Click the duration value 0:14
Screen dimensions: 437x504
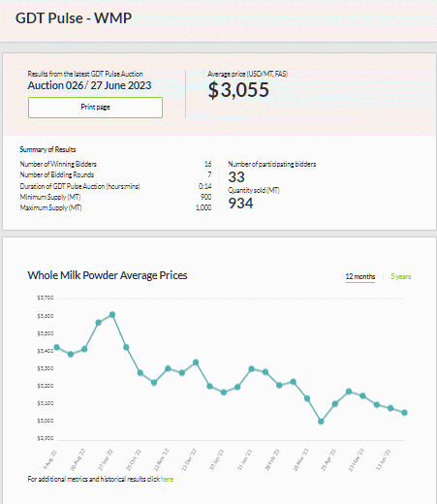tap(205, 186)
